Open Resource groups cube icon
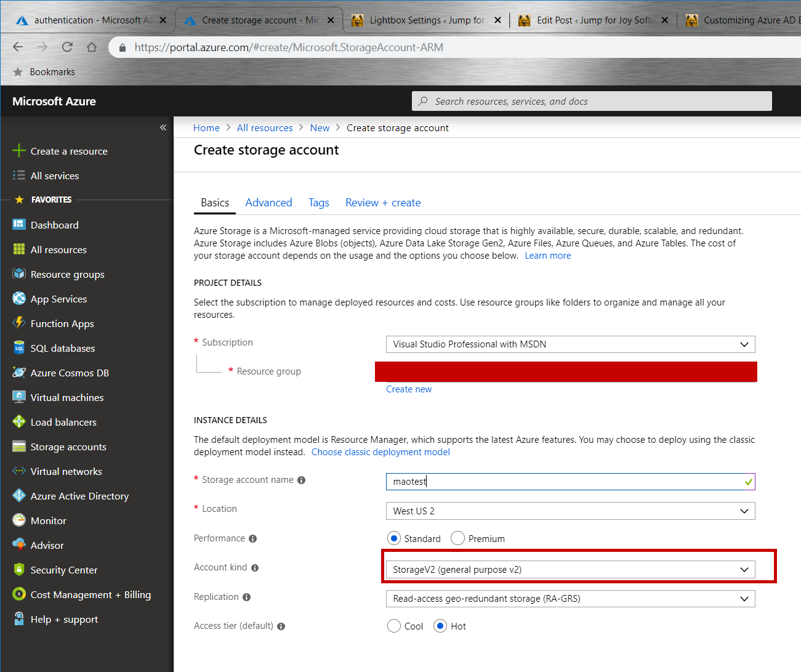801x672 pixels. 19,274
